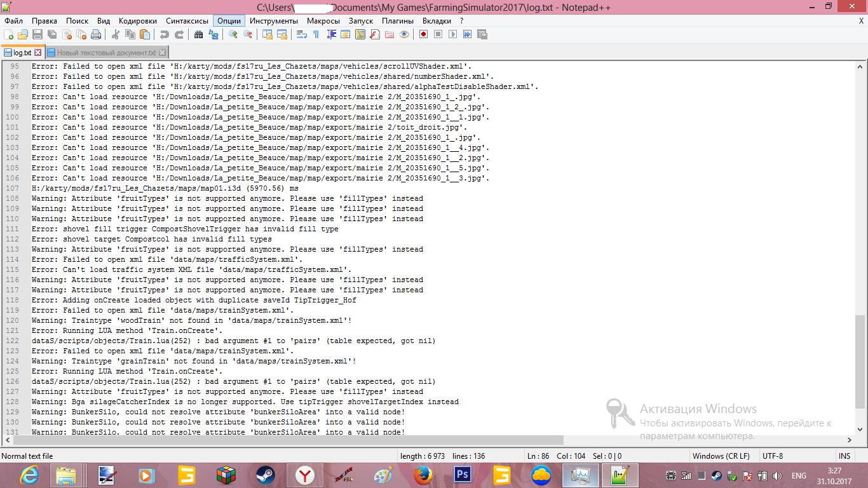Toggle word wrap in the toolbar
The image size is (868, 488).
[302, 34]
